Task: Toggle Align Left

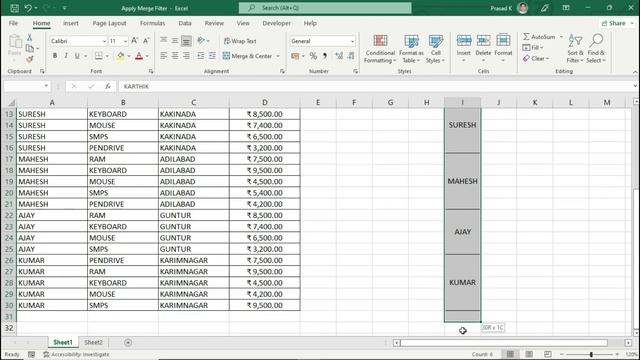Action: pos(164,56)
